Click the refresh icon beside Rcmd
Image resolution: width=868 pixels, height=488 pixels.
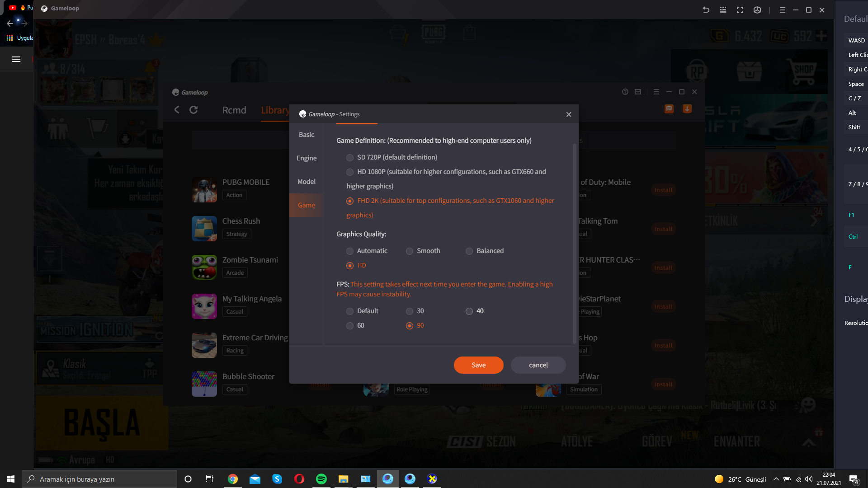pyautogui.click(x=193, y=110)
